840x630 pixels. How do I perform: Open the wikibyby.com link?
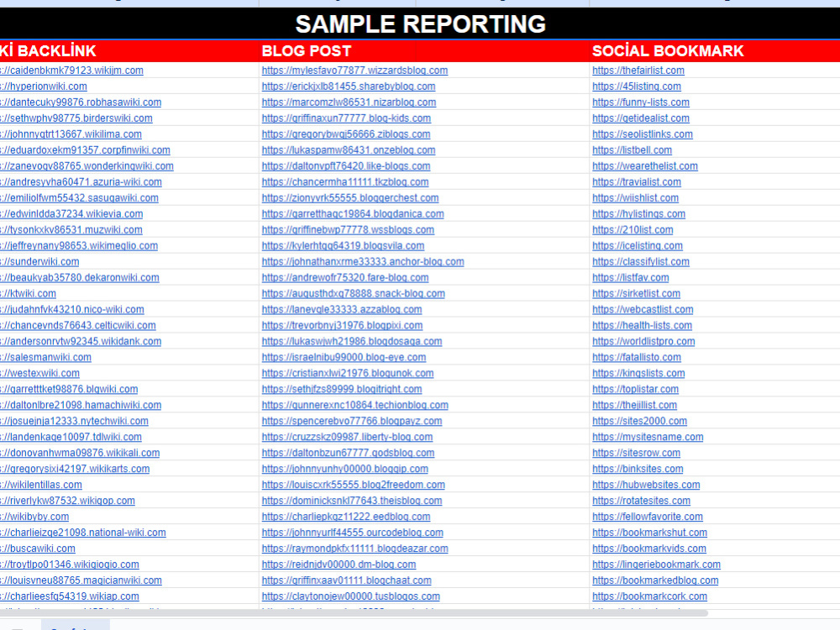(x=34, y=517)
